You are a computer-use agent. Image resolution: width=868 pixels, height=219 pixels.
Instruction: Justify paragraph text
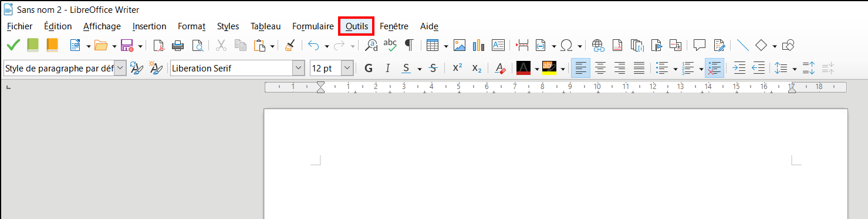pos(639,69)
